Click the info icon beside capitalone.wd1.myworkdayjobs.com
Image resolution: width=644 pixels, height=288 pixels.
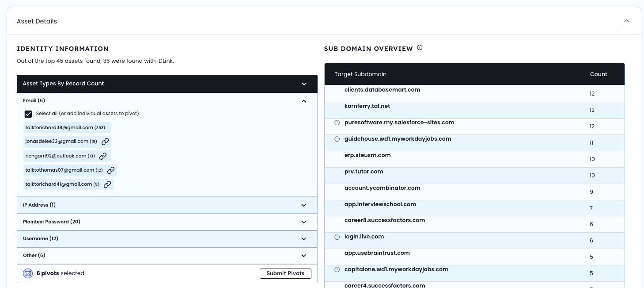[x=337, y=269]
